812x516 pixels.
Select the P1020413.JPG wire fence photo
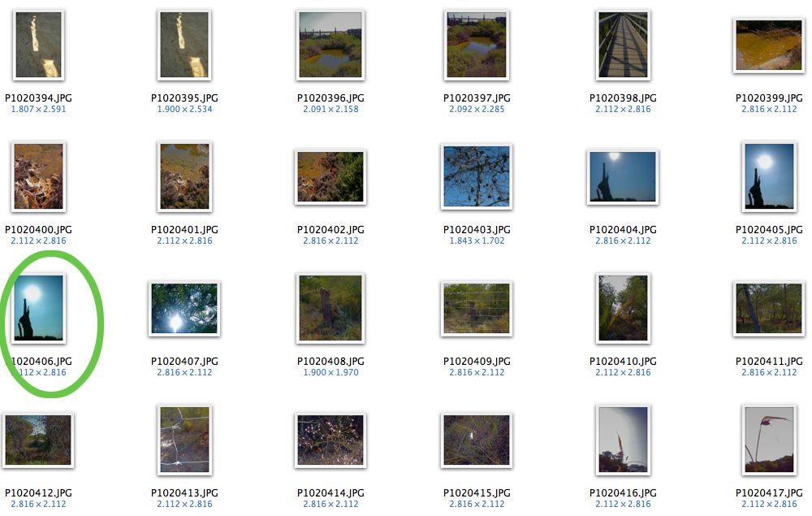(x=184, y=440)
